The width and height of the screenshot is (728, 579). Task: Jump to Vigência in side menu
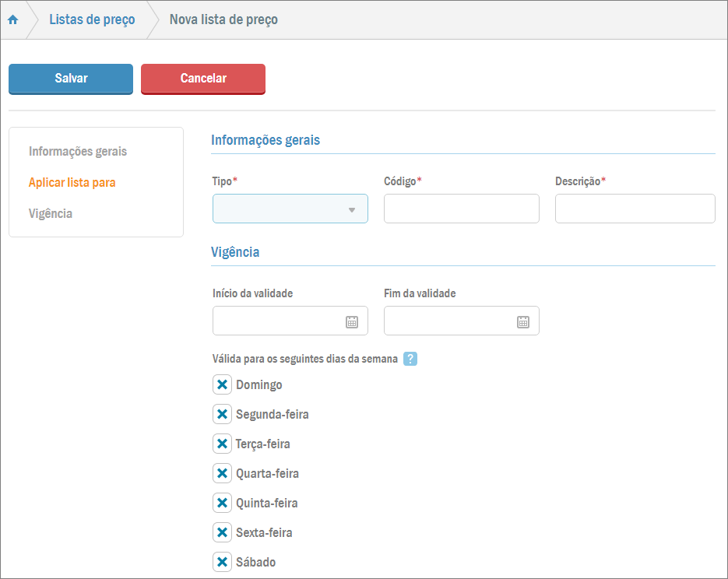[51, 213]
